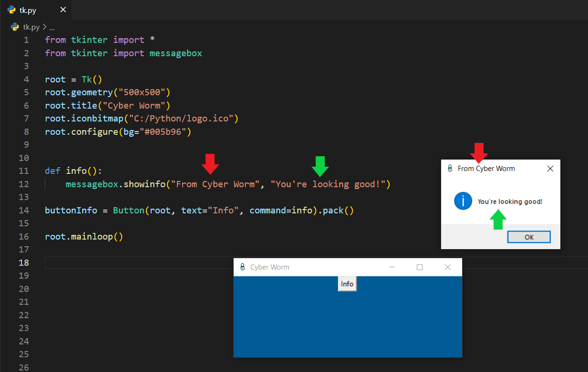Minimize the Cyber Worm window

click(x=392, y=267)
